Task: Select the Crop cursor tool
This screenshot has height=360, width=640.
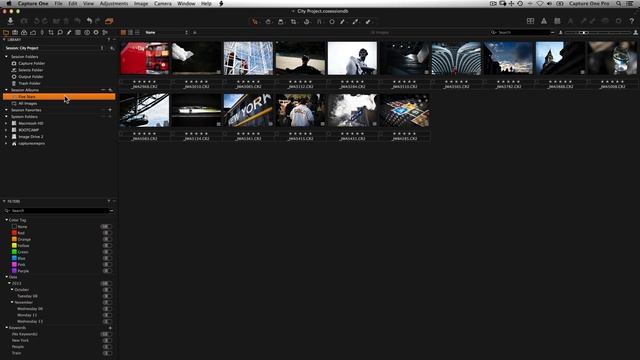Action: coord(293,22)
